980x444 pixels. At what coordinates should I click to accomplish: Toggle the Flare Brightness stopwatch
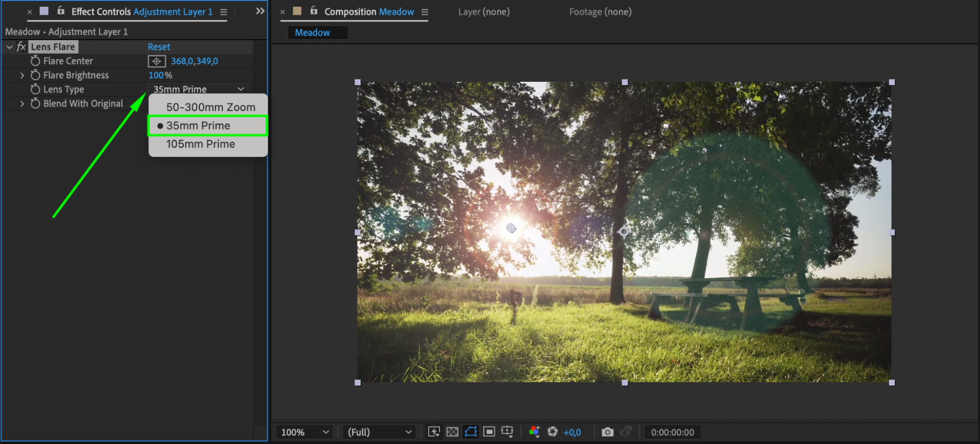point(35,75)
